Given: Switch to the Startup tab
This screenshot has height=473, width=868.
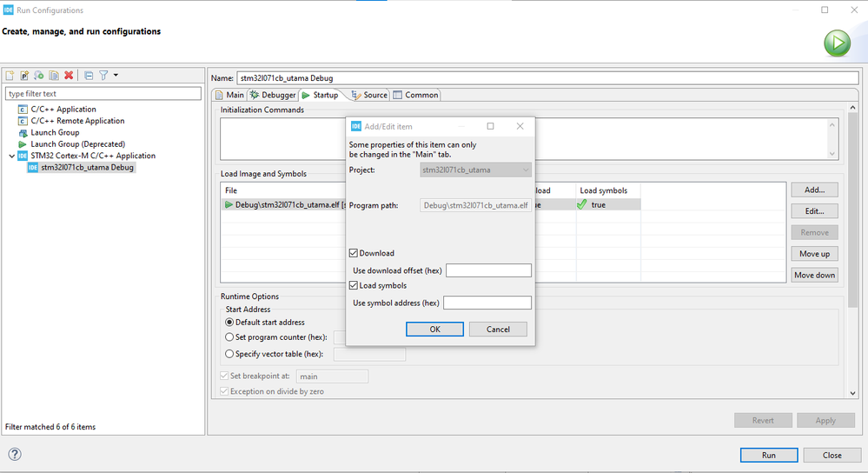Looking at the screenshot, I should click(x=321, y=95).
